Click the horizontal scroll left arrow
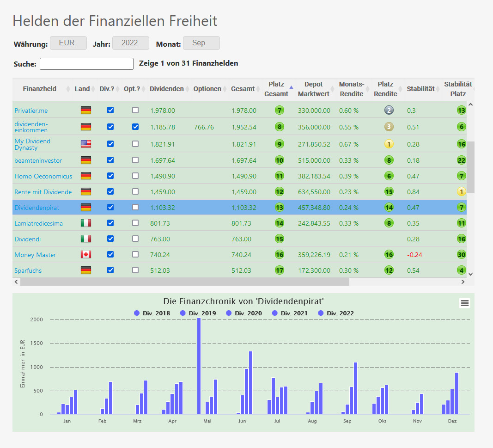493x448 pixels. 16,282
